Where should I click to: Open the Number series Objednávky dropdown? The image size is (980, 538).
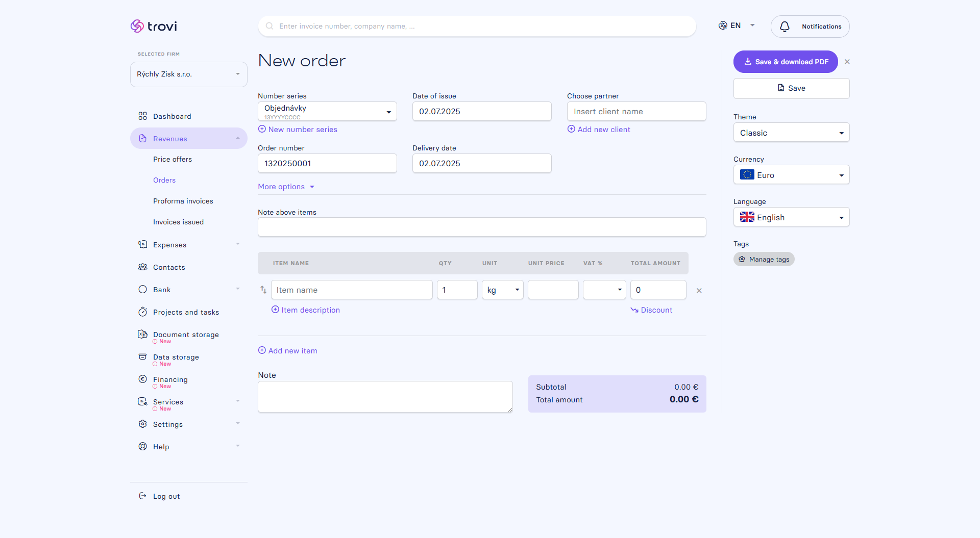tap(327, 111)
